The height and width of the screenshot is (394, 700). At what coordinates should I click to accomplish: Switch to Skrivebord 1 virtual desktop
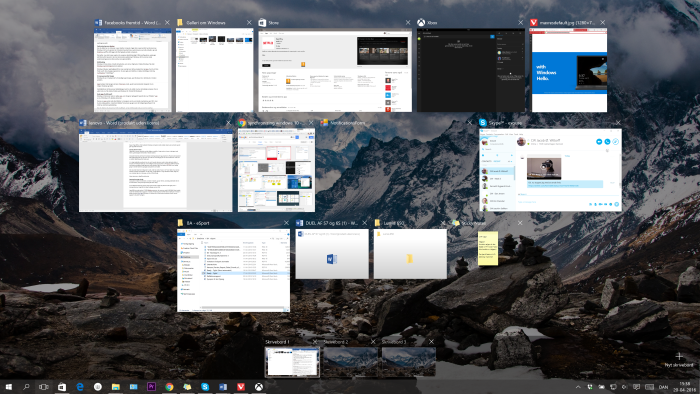(292, 362)
